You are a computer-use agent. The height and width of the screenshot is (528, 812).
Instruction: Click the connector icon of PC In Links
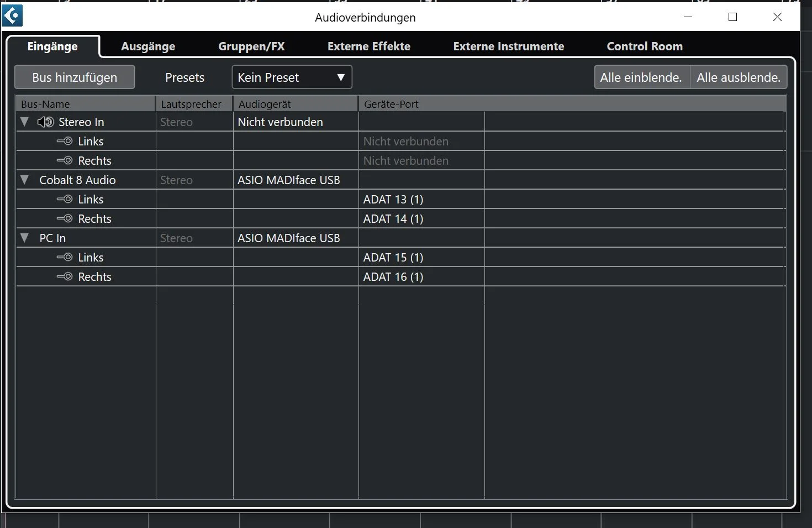[65, 257]
